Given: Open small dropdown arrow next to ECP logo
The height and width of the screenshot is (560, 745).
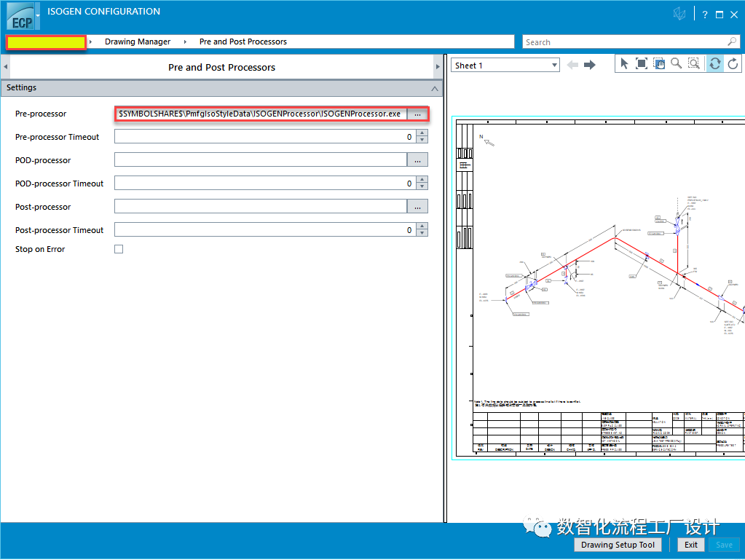Looking at the screenshot, I should (x=38, y=16).
